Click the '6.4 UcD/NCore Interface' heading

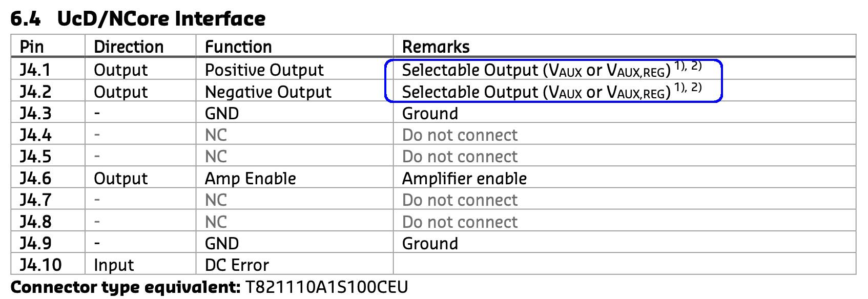(138, 18)
